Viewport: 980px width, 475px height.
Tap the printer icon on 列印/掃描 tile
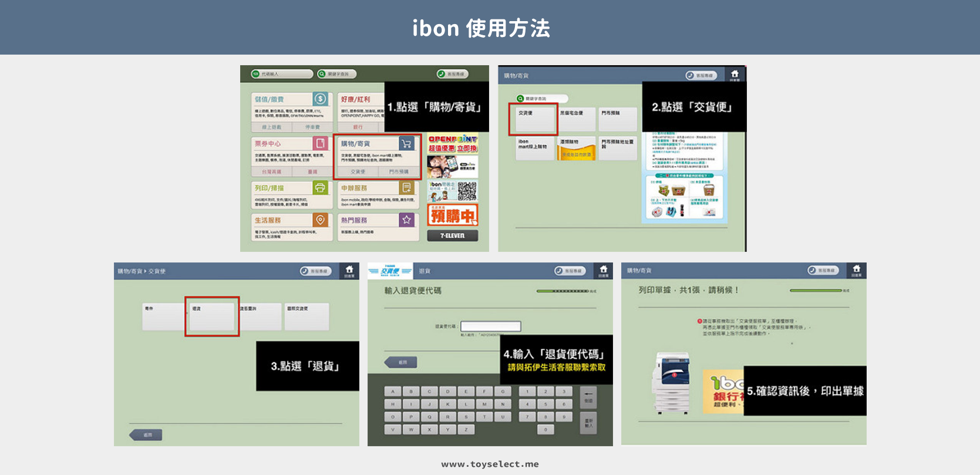coord(320,188)
